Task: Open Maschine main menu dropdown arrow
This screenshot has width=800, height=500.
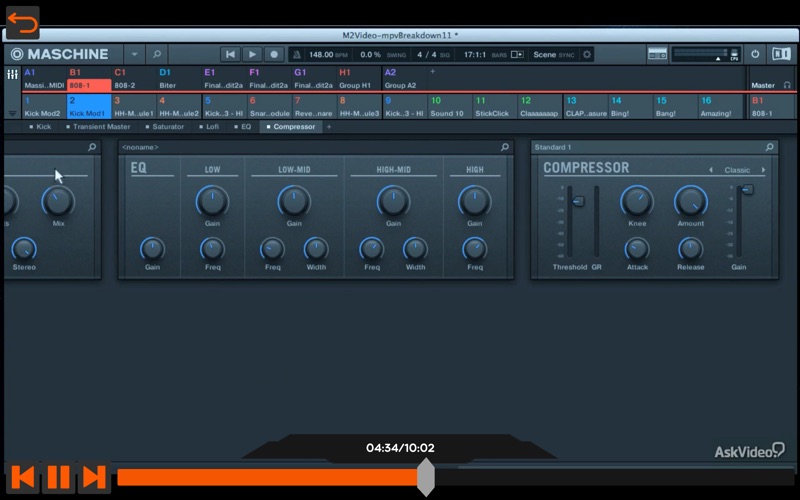Action: (x=134, y=54)
